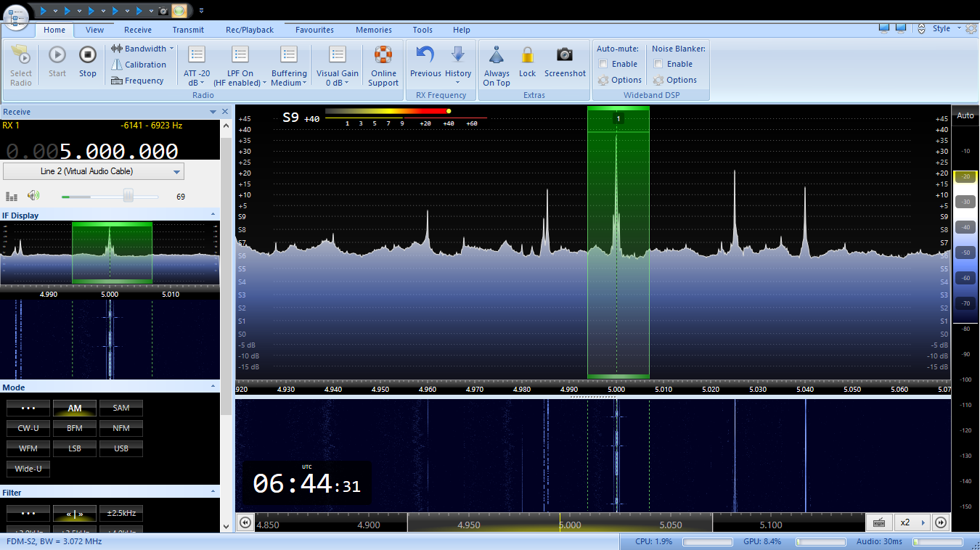980x550 pixels.
Task: Open Online Support lifebuoy icon
Action: [x=383, y=56]
